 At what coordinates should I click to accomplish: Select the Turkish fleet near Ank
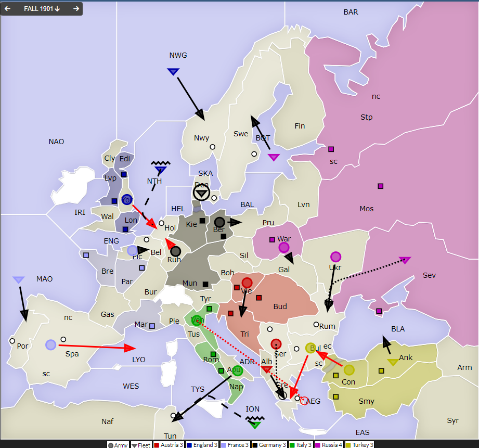tap(393, 363)
